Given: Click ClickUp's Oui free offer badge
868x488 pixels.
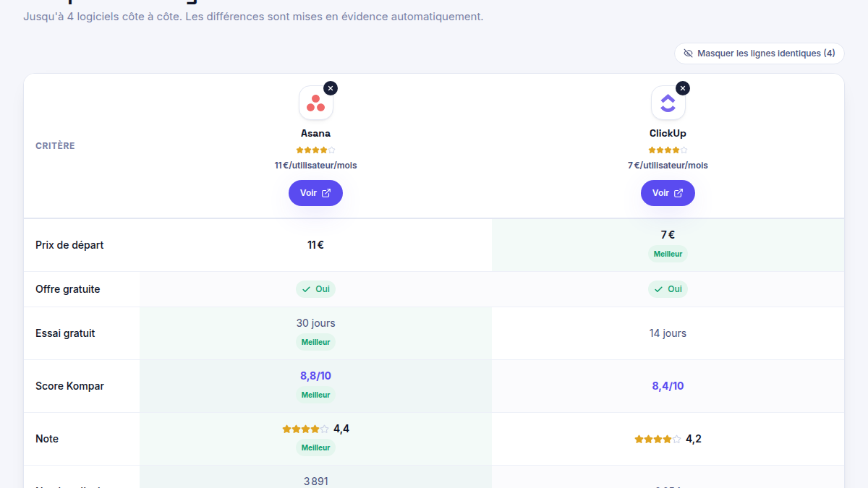Looking at the screenshot, I should click(668, 289).
